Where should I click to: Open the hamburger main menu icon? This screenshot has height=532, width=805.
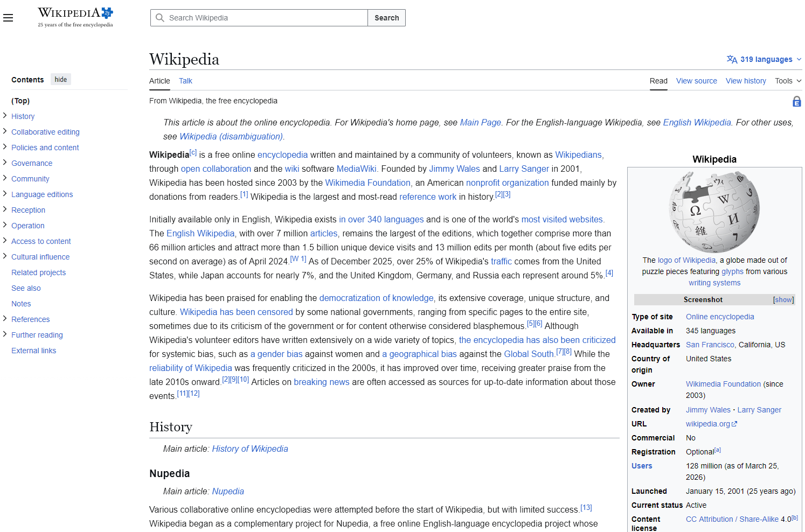coord(8,18)
